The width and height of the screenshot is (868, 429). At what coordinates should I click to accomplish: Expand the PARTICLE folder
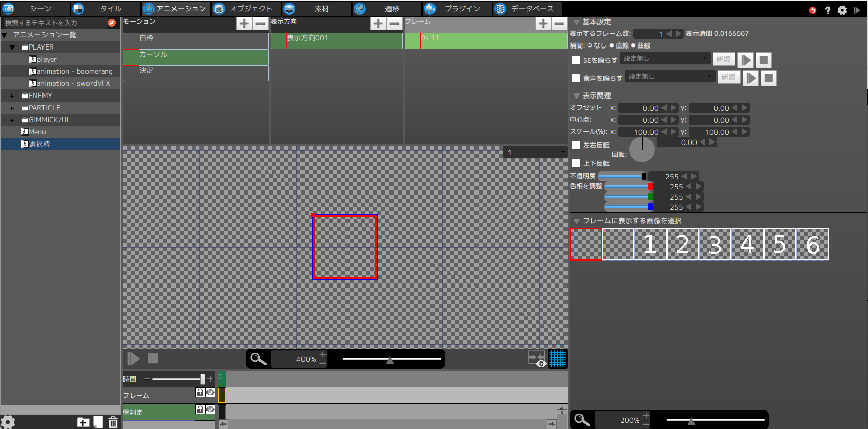(12, 108)
